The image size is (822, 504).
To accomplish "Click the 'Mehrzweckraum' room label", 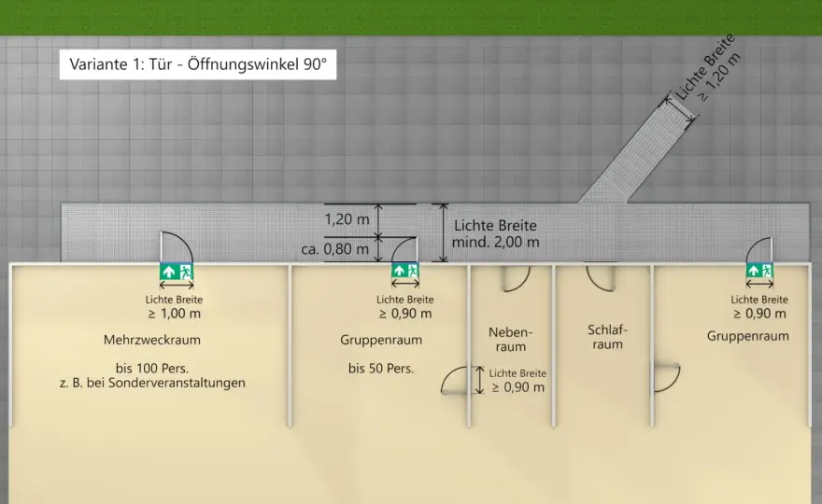I will click(152, 340).
